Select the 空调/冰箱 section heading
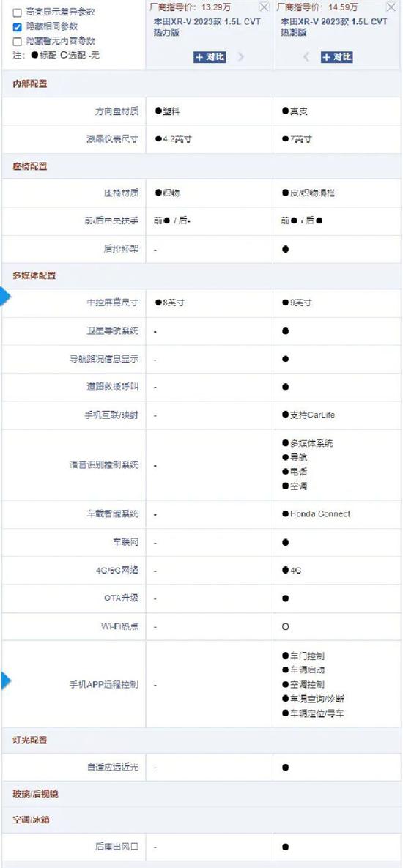This screenshot has width=403, height=868. click(x=31, y=819)
